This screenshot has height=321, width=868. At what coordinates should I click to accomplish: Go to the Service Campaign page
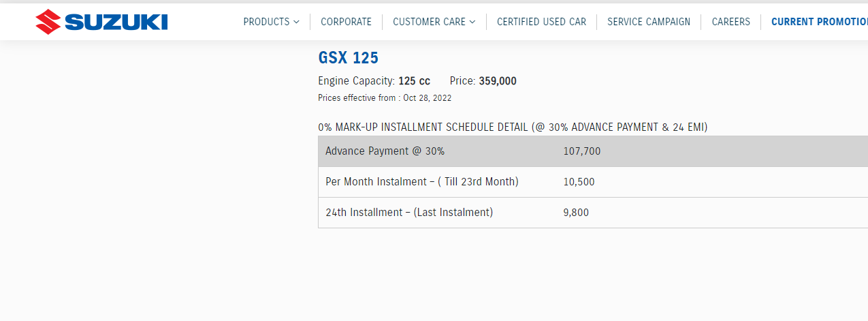click(x=649, y=22)
